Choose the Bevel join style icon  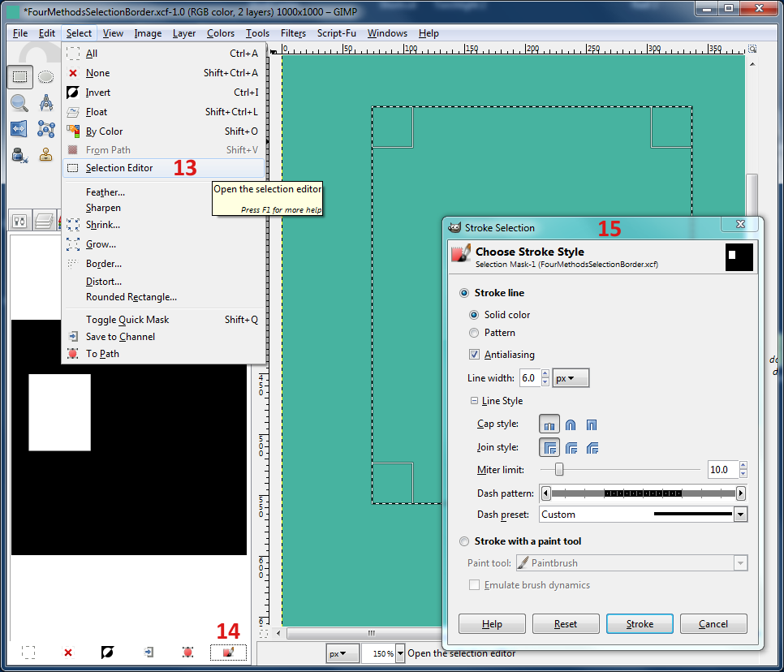click(x=592, y=447)
